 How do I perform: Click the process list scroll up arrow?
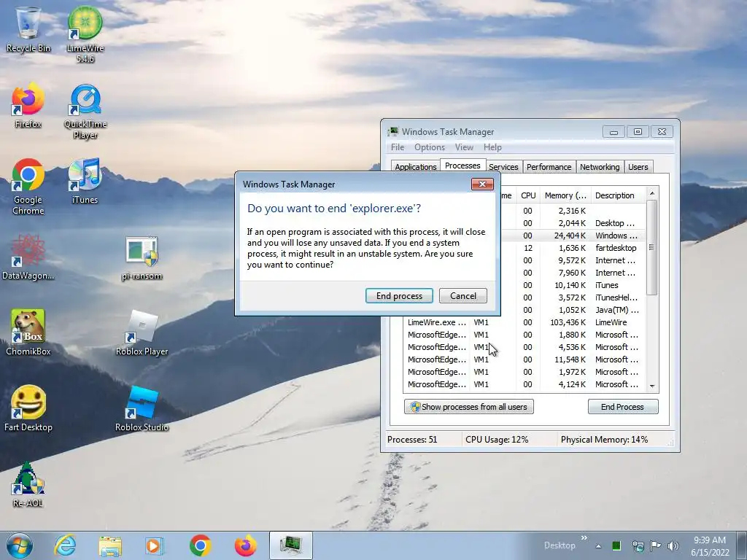pyautogui.click(x=652, y=192)
